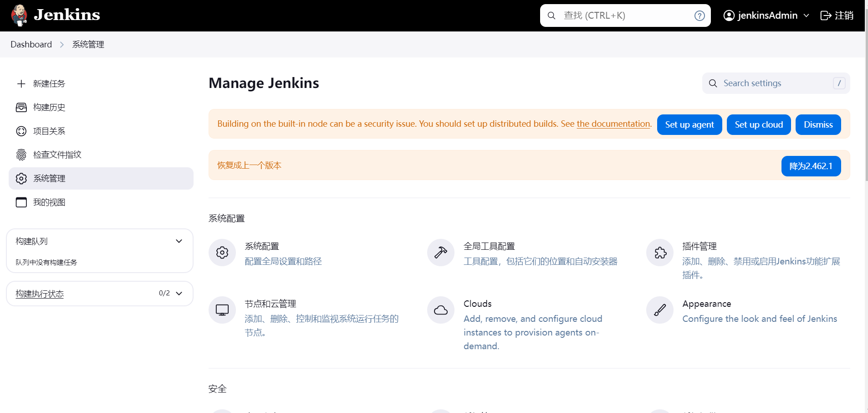Click the 构建队列 panel title

click(31, 241)
